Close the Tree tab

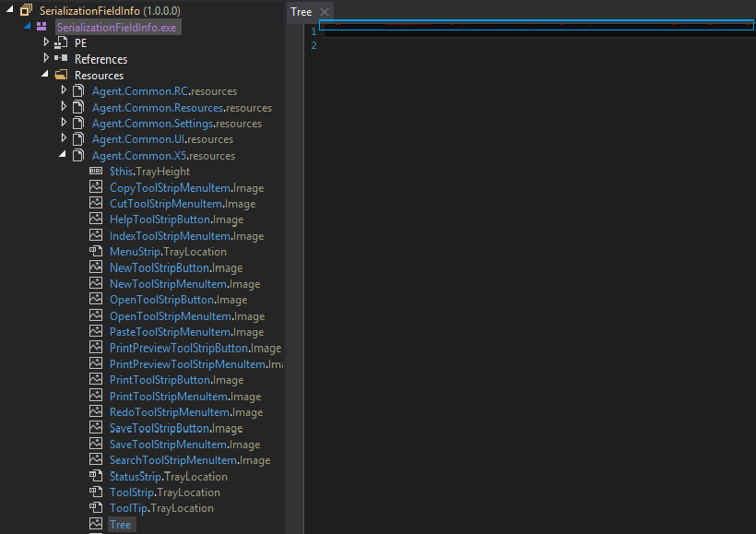tap(325, 12)
